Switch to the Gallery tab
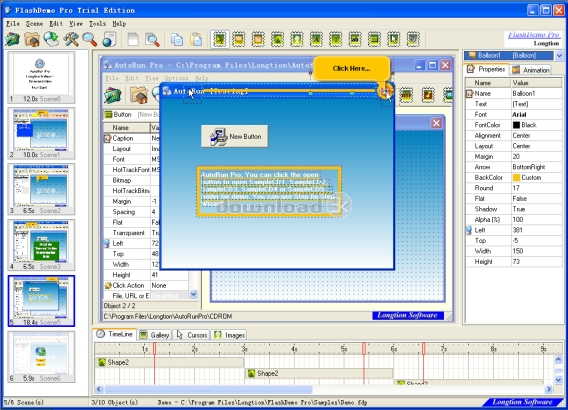This screenshot has height=410, width=568. point(155,335)
